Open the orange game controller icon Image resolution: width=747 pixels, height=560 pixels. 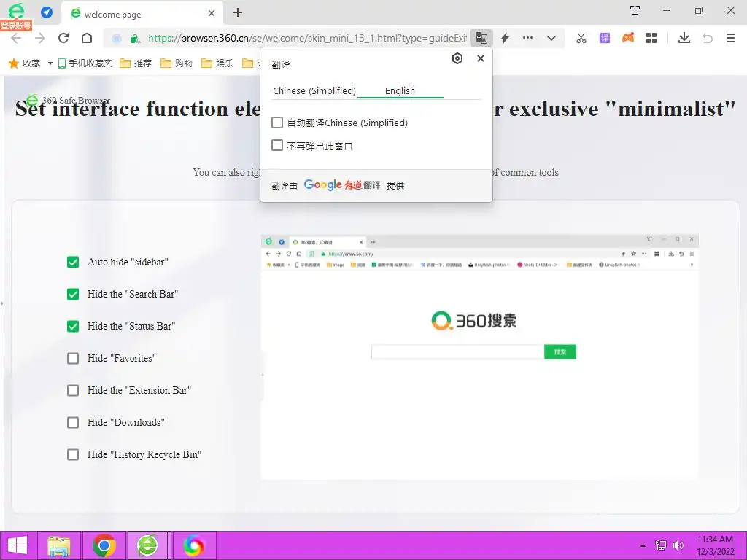click(x=628, y=38)
